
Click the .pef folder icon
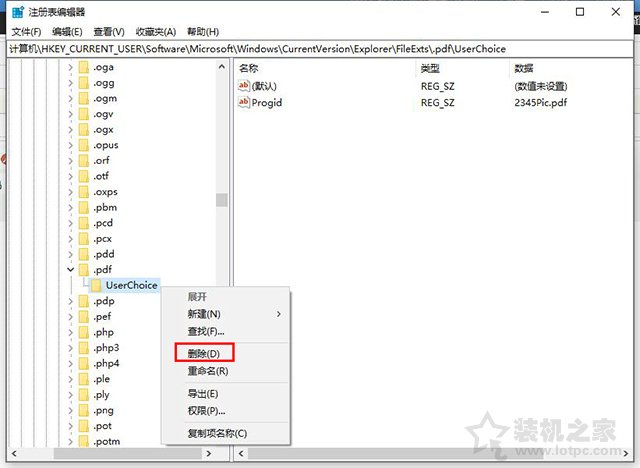tap(84, 317)
